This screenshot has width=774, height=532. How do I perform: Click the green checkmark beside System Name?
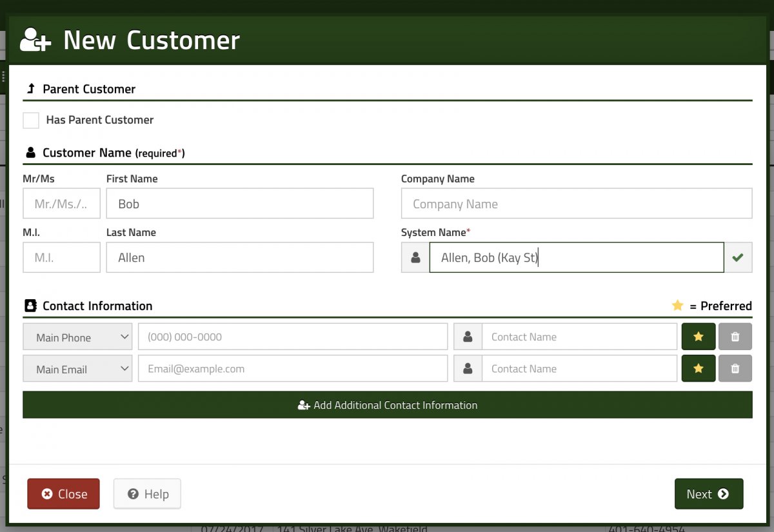click(x=738, y=257)
